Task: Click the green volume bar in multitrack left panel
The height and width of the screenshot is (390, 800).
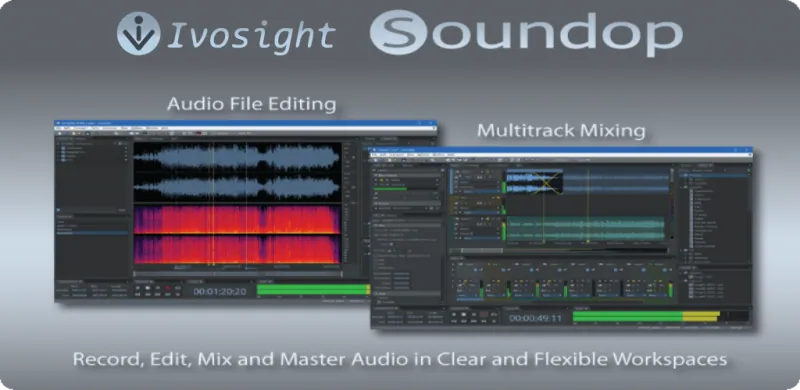Action: point(391,189)
